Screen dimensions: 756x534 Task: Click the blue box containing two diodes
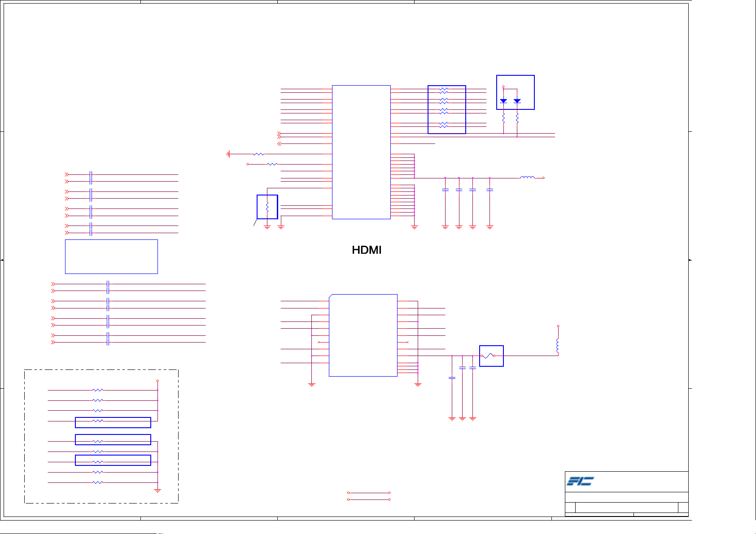[x=516, y=92]
